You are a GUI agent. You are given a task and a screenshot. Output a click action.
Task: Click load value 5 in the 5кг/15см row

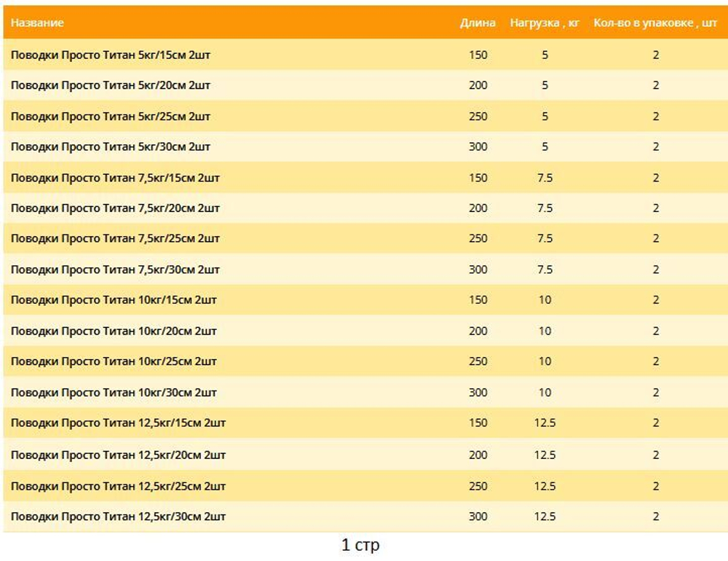point(545,55)
